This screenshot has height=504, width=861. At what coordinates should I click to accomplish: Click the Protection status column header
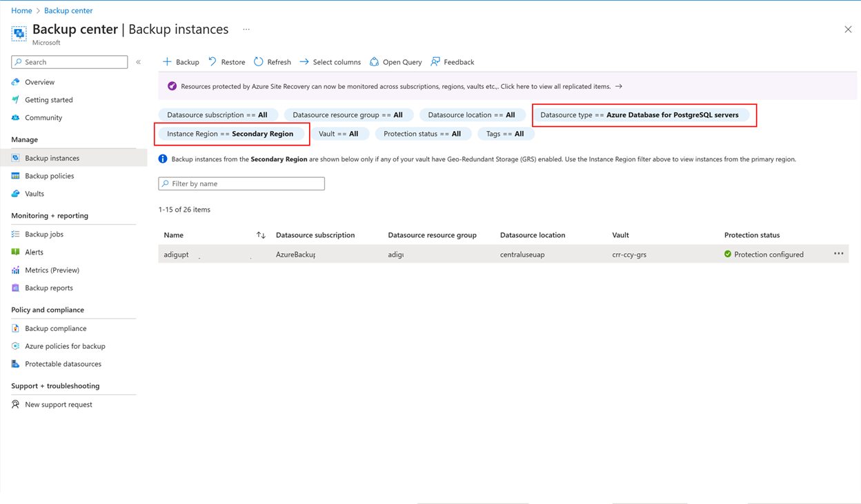(752, 235)
